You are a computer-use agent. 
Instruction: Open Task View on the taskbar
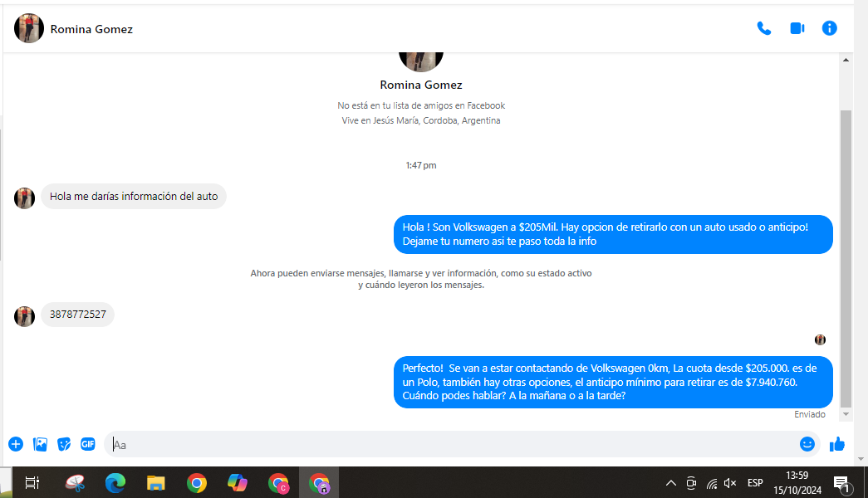[x=32, y=483]
